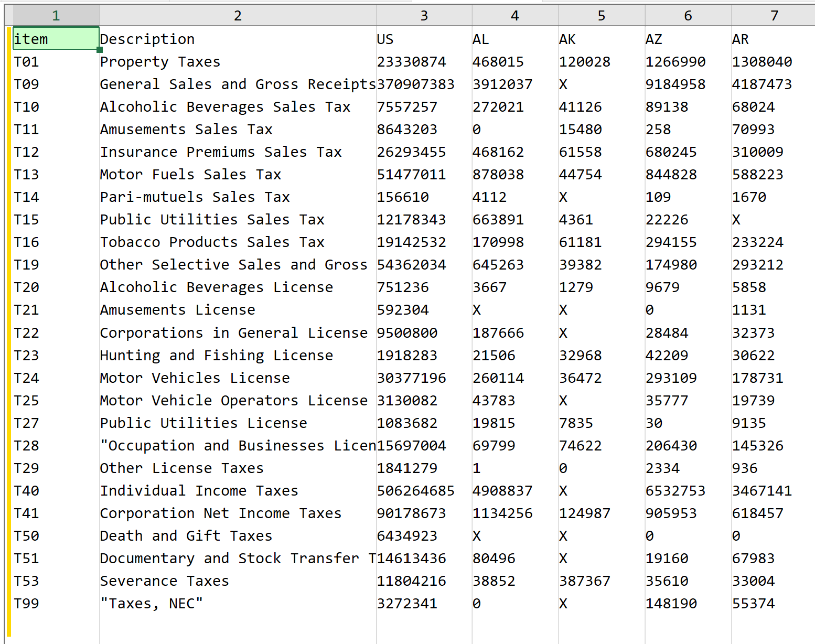Select AZ value 9184958
This screenshot has height=644, width=815.
pyautogui.click(x=688, y=84)
